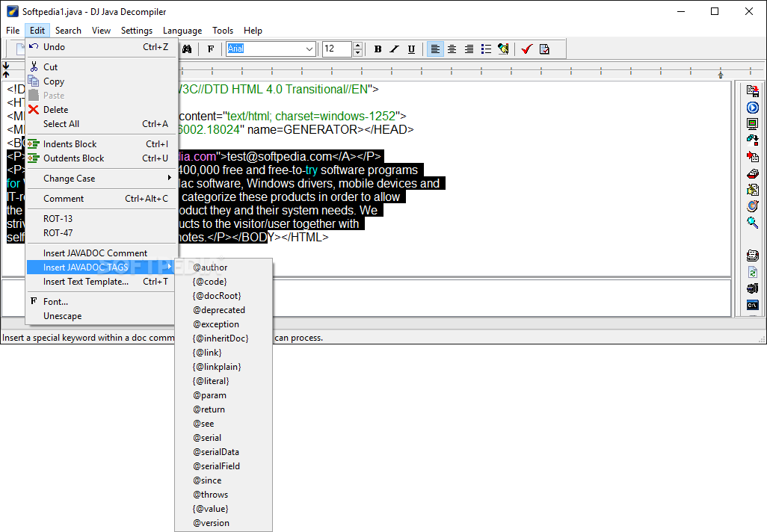Increase font size with up stepper arrow
This screenshot has height=532, width=767.
click(357, 46)
